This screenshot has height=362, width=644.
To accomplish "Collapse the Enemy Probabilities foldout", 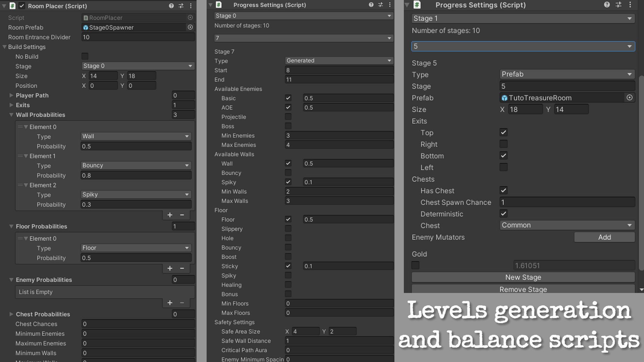I will coord(11,280).
